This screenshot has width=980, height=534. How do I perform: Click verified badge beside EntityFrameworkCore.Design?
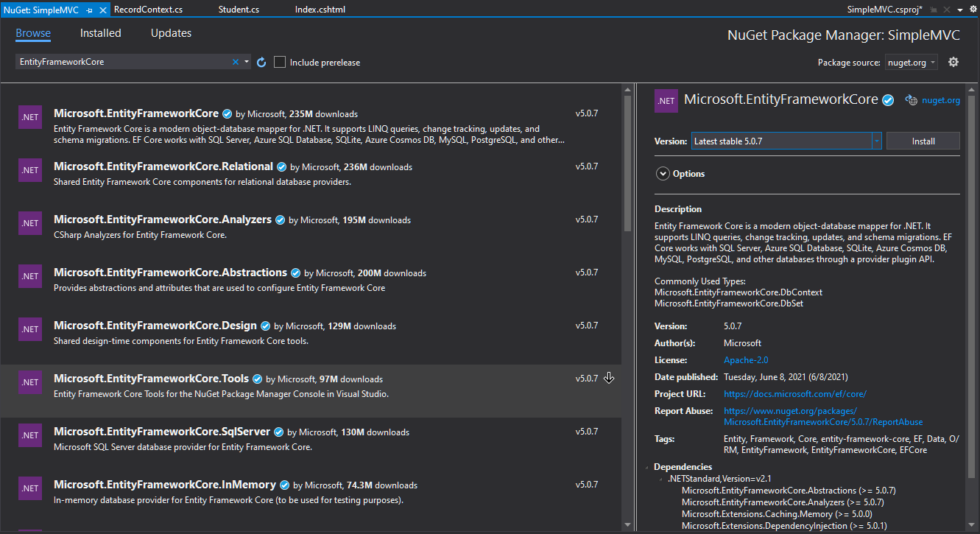click(x=266, y=326)
